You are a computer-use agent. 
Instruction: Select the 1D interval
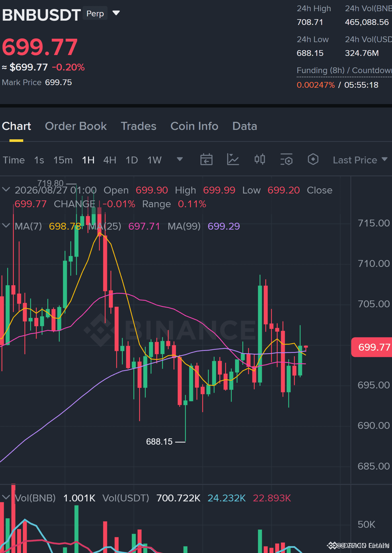click(132, 160)
